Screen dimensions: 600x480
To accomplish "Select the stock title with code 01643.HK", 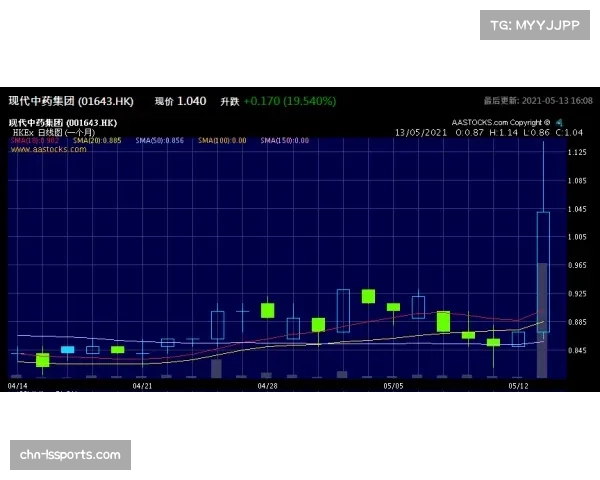I will pyautogui.click(x=71, y=101).
